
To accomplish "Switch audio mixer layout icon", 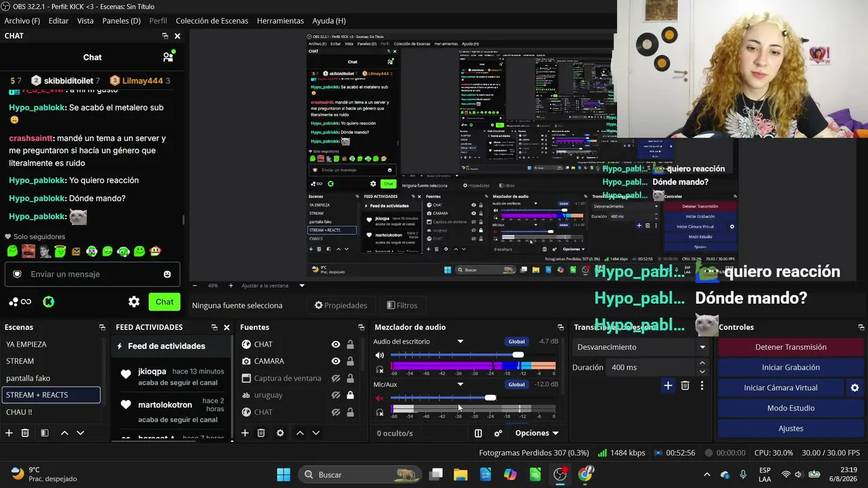I will click(478, 433).
